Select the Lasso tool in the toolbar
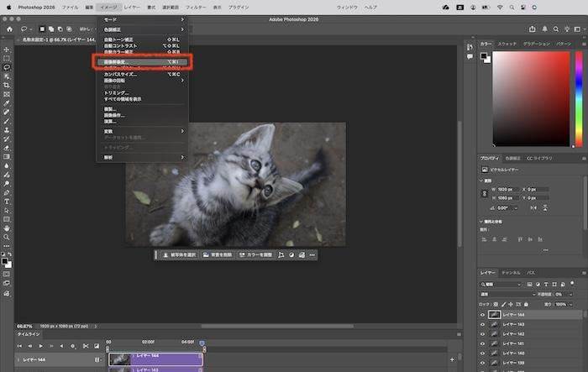This screenshot has width=588, height=372. pyautogui.click(x=7, y=67)
